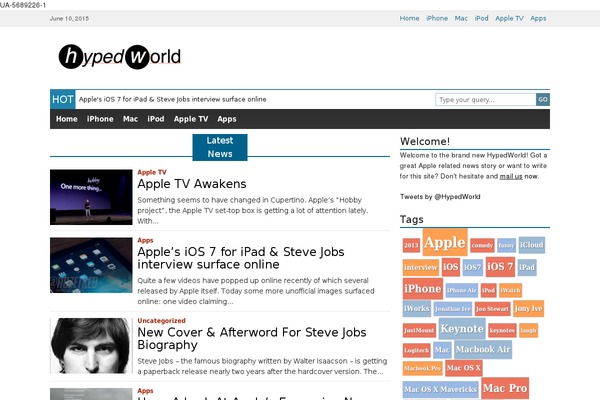Click the red Apple TV category label

click(x=152, y=172)
